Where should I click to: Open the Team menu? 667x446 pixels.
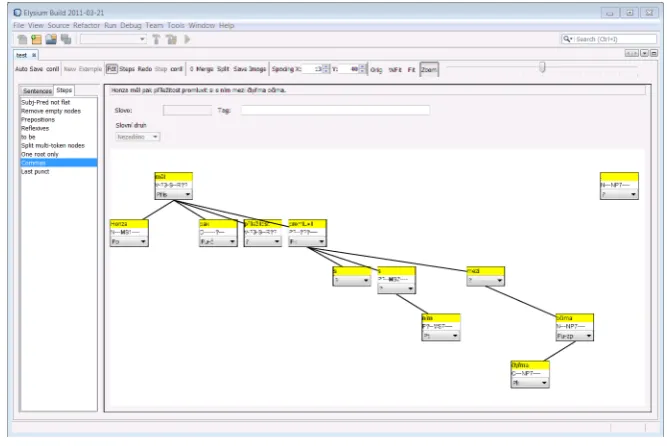[154, 26]
